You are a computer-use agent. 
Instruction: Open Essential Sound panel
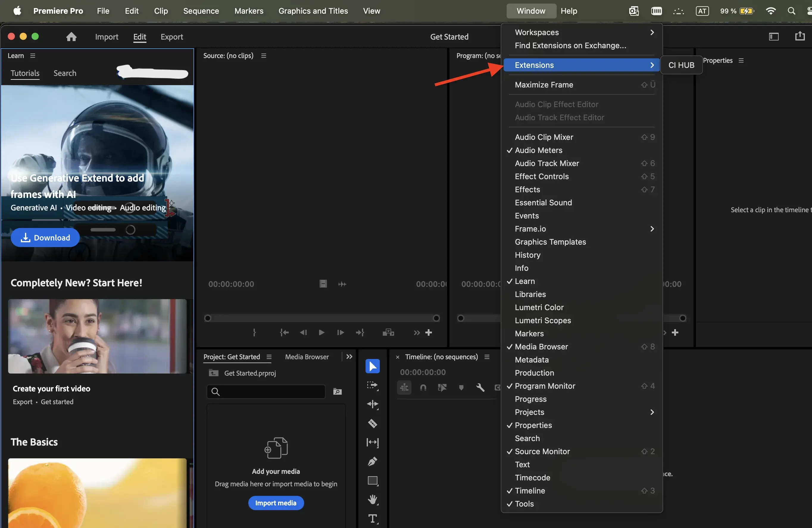pyautogui.click(x=582, y=203)
